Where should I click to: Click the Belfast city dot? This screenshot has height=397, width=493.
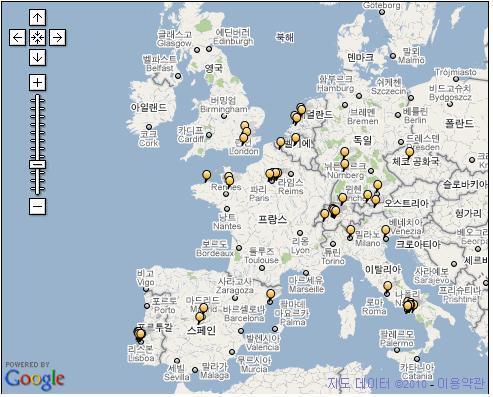[178, 76]
